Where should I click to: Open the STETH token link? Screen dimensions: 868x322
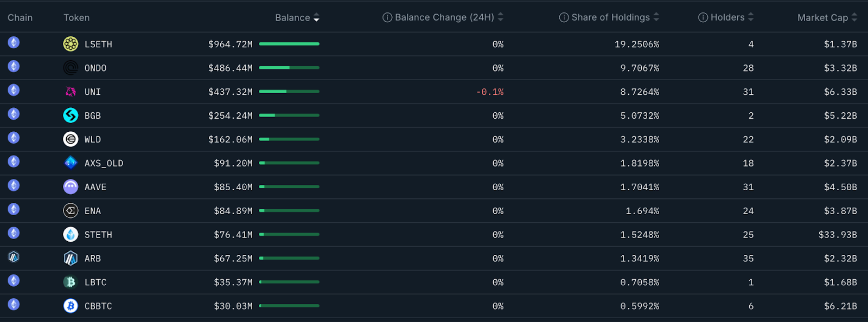pos(98,235)
